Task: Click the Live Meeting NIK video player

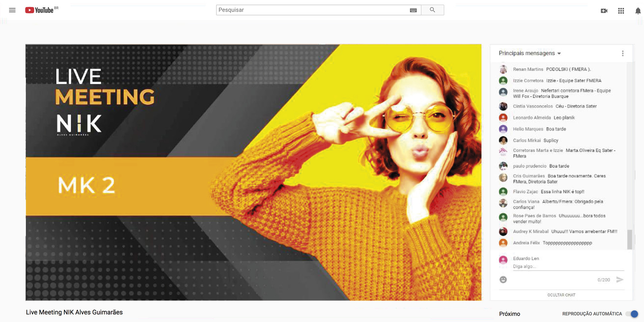Action: [x=254, y=172]
